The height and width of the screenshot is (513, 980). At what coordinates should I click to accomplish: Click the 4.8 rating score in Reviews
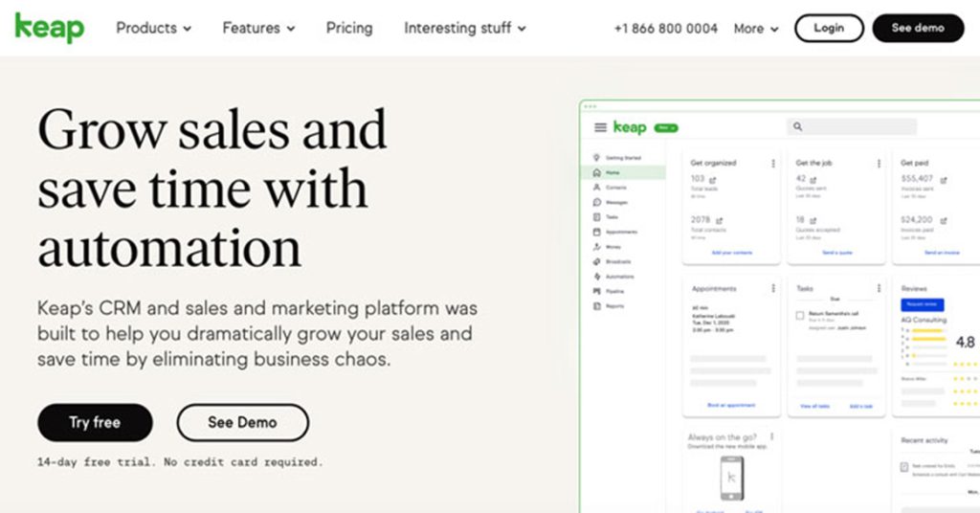(965, 342)
